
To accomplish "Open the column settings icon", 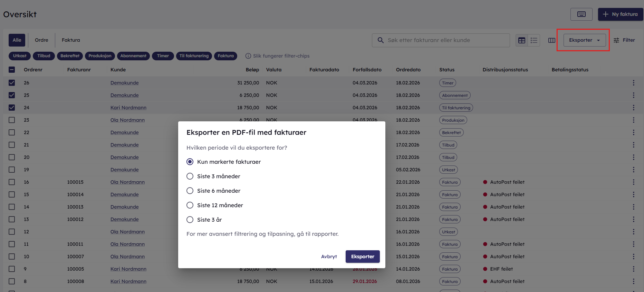I will (x=551, y=40).
